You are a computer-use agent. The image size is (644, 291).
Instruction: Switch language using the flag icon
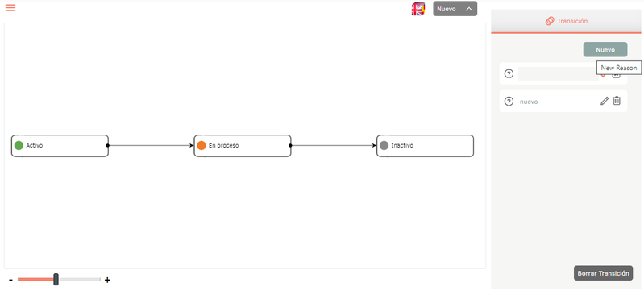point(418,9)
